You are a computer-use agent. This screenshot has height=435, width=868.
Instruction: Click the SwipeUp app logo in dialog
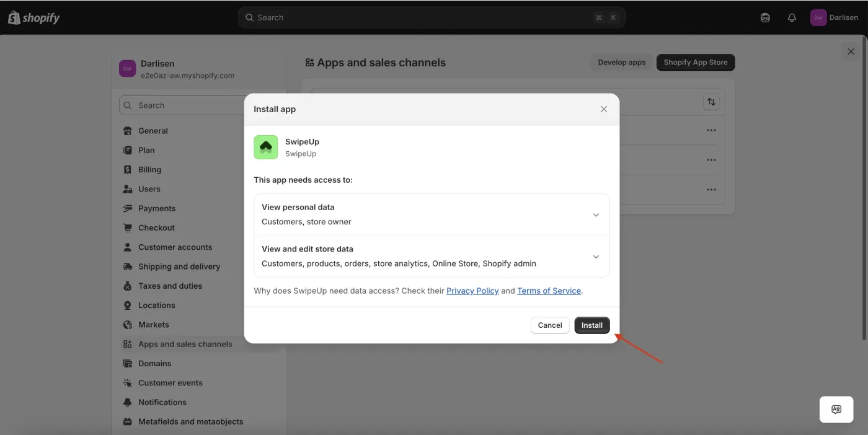pyautogui.click(x=265, y=147)
